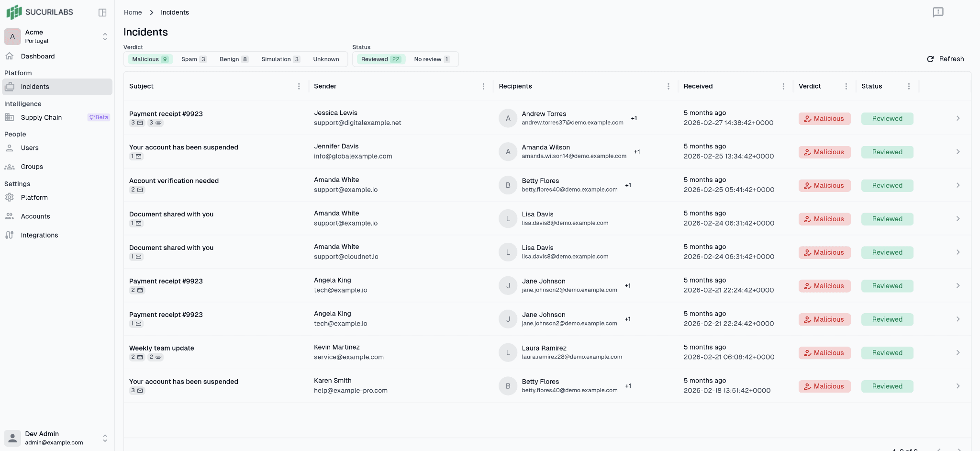This screenshot has height=451, width=980.
Task: Collapse the sidebar with the panel icon
Action: click(x=102, y=12)
